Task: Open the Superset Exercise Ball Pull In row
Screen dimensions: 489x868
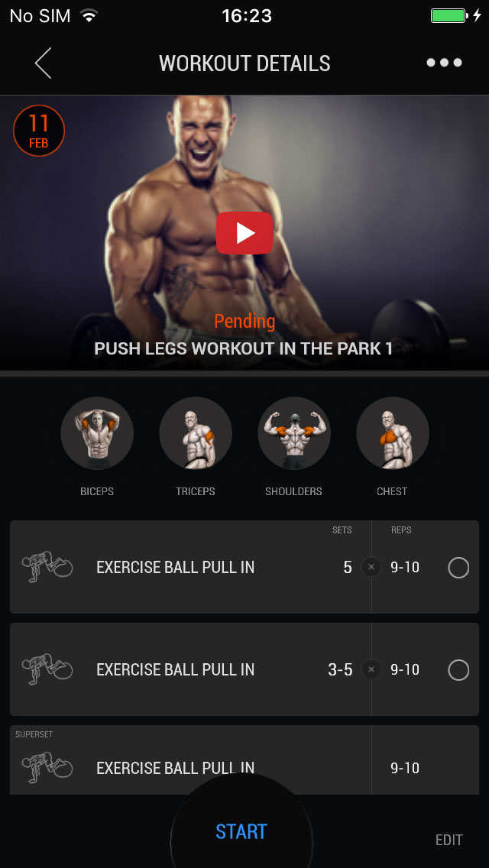Action: pos(244,760)
